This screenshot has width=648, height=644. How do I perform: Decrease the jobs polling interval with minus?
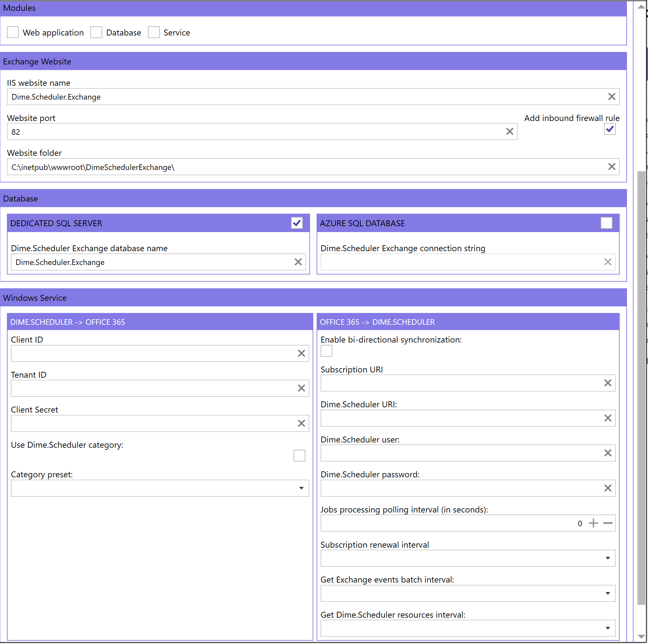coord(608,523)
